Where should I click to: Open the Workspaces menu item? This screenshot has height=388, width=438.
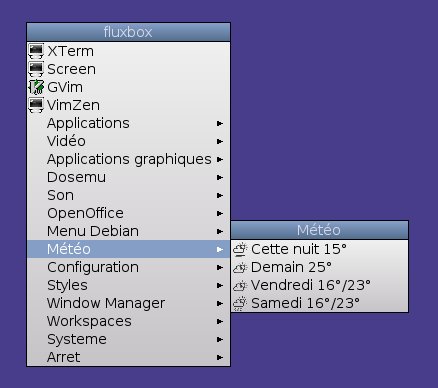tap(128, 321)
